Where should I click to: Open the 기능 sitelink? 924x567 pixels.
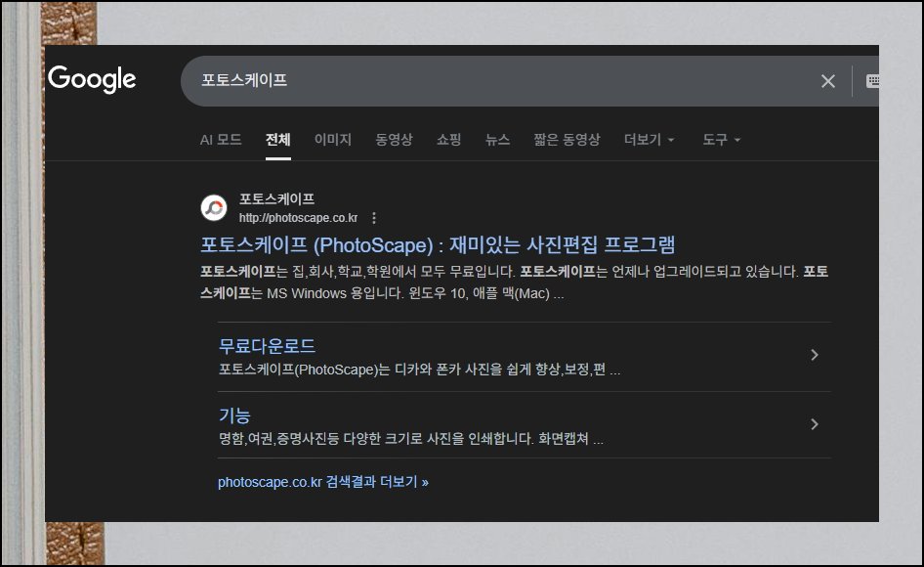click(x=234, y=415)
